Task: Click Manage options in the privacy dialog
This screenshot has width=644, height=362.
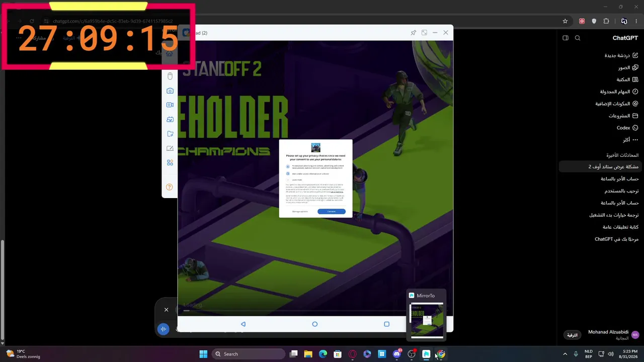Action: coord(300,212)
